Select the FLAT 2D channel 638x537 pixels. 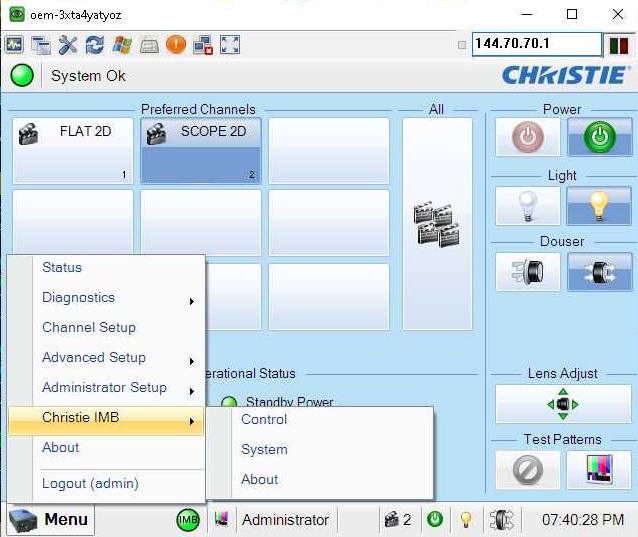[x=73, y=151]
